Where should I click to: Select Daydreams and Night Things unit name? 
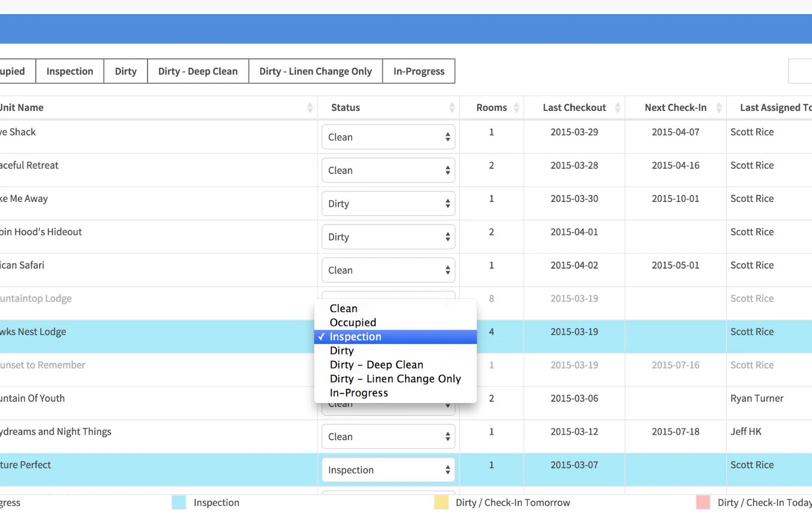tap(56, 432)
